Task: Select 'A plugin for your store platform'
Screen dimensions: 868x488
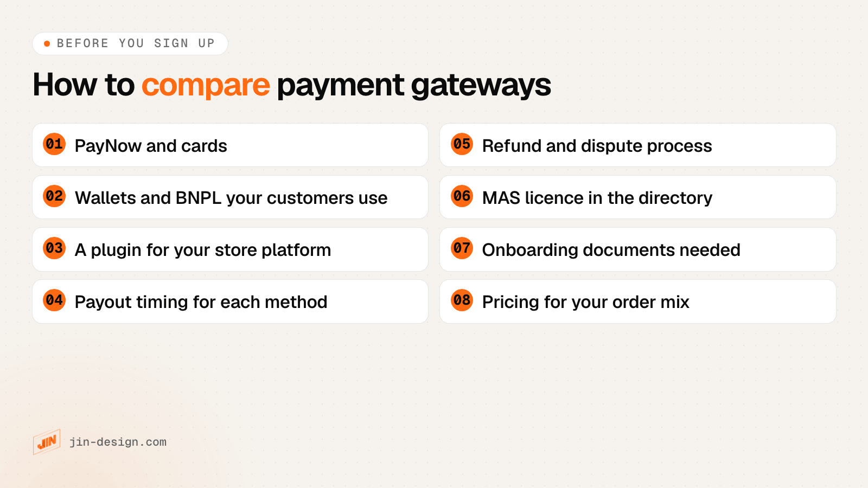Action: [203, 250]
